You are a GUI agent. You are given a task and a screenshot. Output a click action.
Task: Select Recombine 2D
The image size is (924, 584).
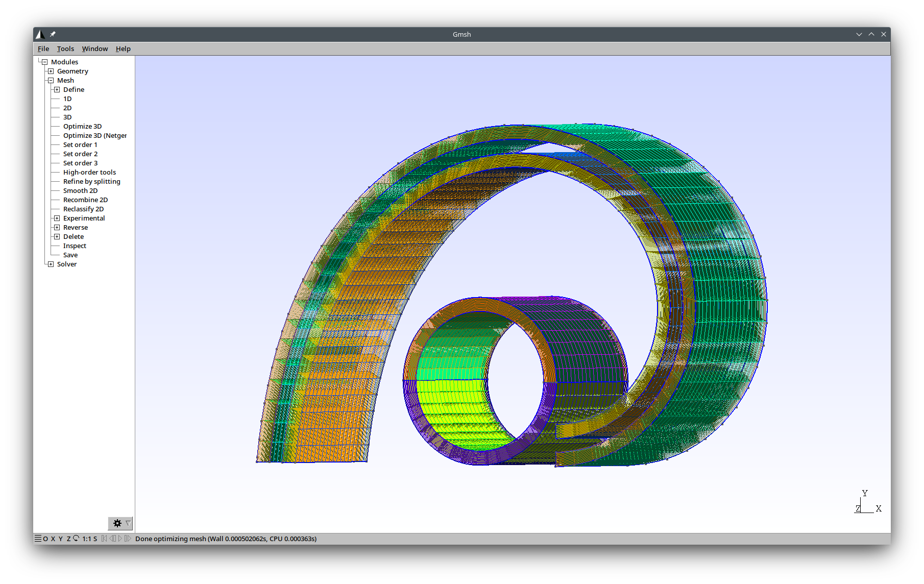pos(85,200)
